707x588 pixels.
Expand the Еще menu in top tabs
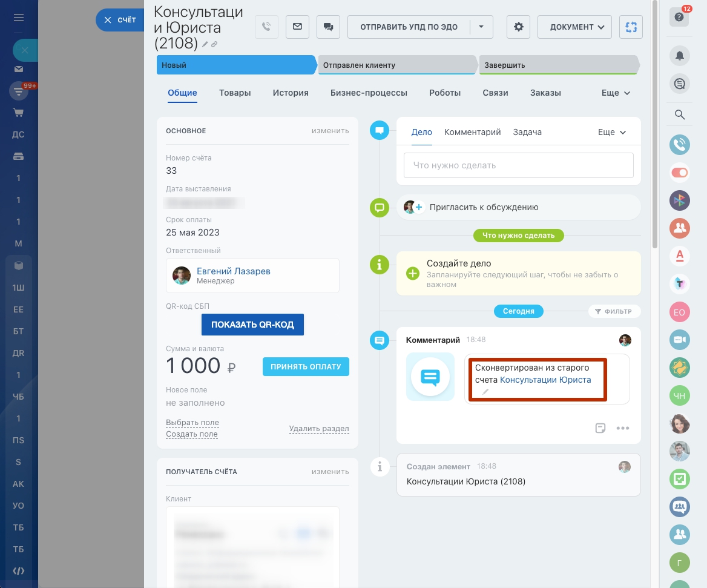[616, 93]
